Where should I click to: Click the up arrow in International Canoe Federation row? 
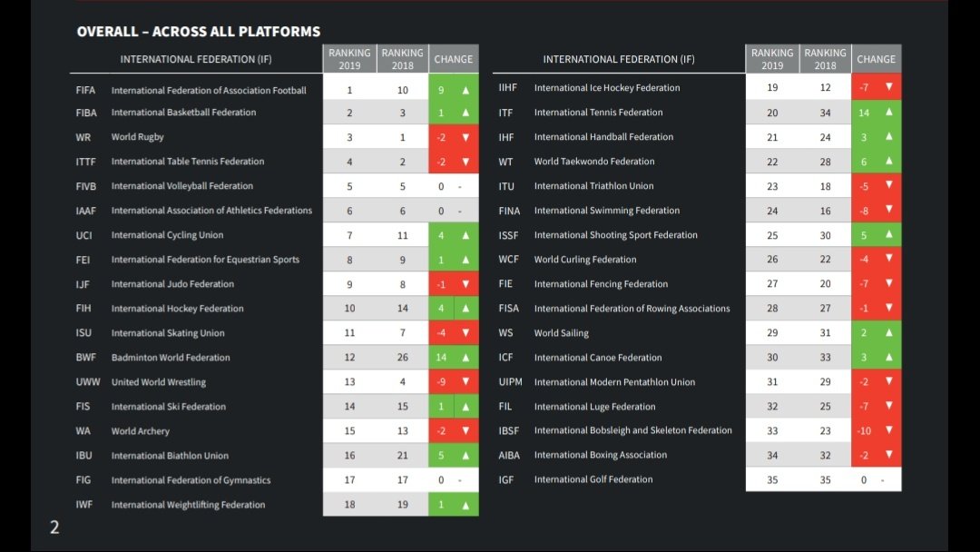(x=888, y=357)
